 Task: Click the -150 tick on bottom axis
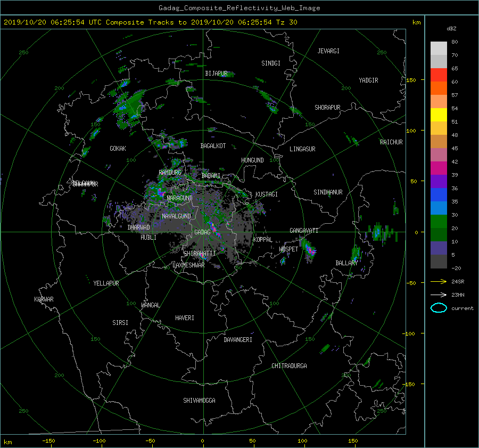48,441
